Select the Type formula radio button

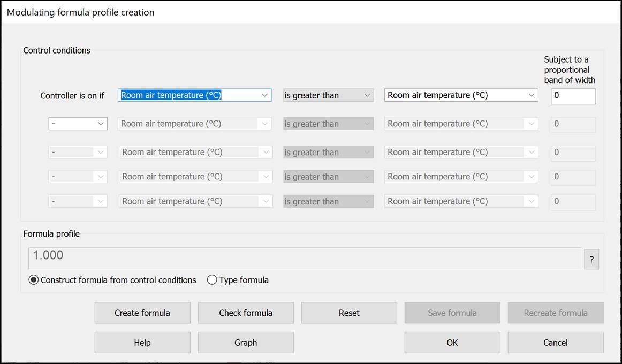238,280
